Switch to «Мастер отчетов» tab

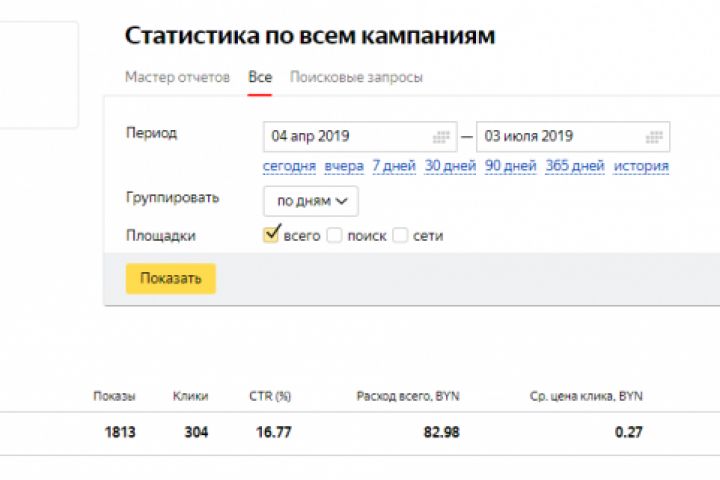[177, 77]
